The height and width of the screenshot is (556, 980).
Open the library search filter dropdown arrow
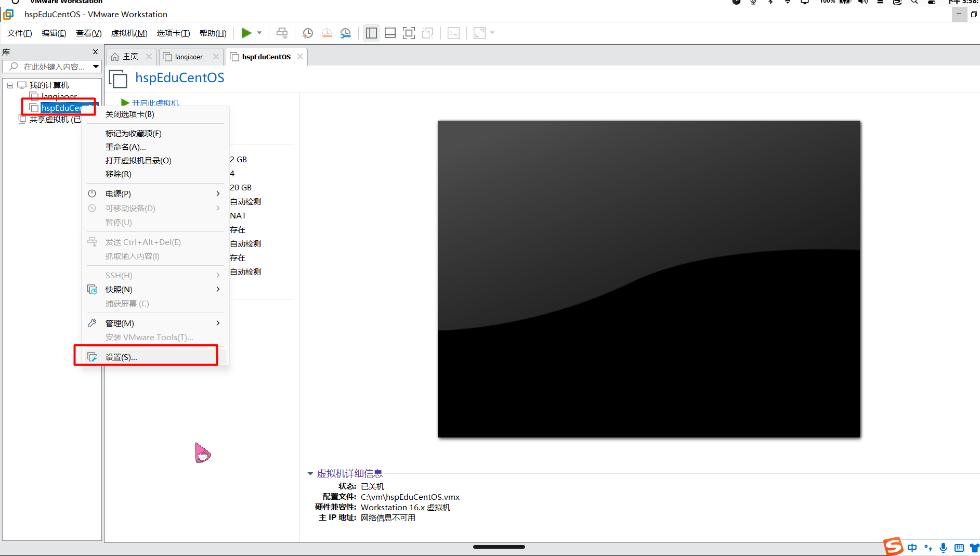96,67
